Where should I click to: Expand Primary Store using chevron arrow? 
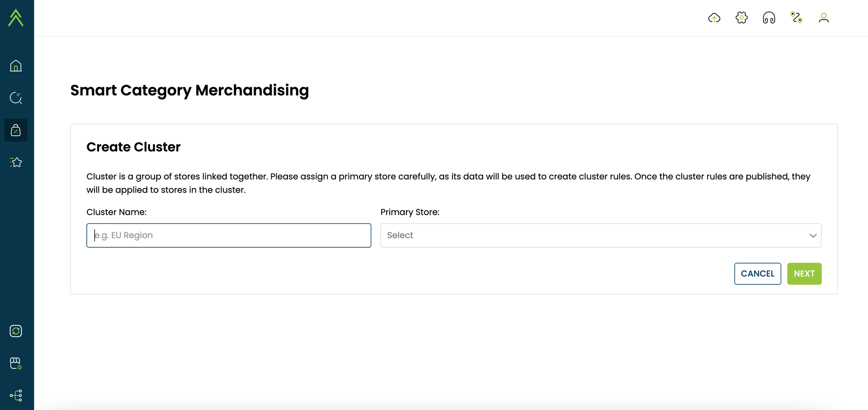click(x=813, y=236)
